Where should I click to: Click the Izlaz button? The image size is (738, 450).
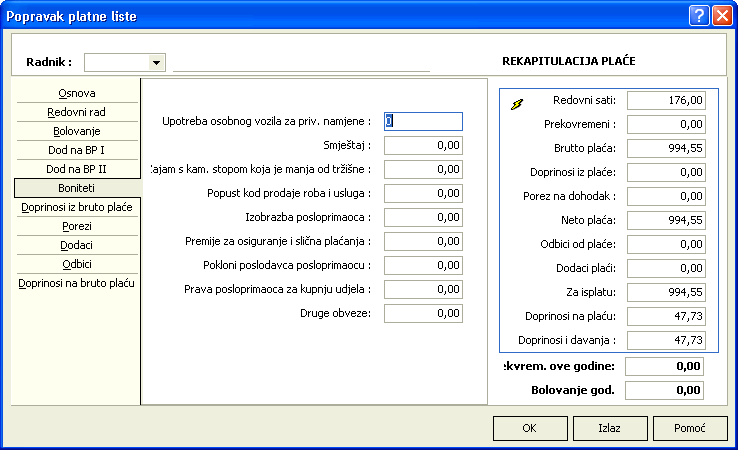pyautogui.click(x=609, y=428)
